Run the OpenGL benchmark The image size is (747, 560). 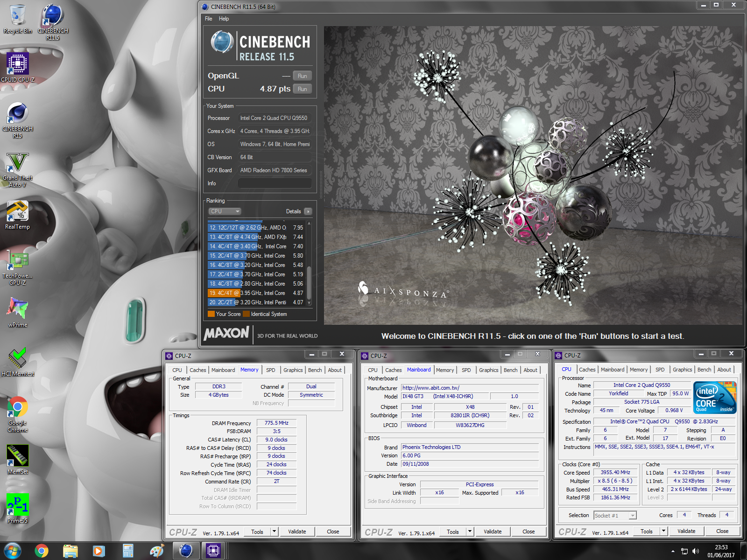(302, 76)
